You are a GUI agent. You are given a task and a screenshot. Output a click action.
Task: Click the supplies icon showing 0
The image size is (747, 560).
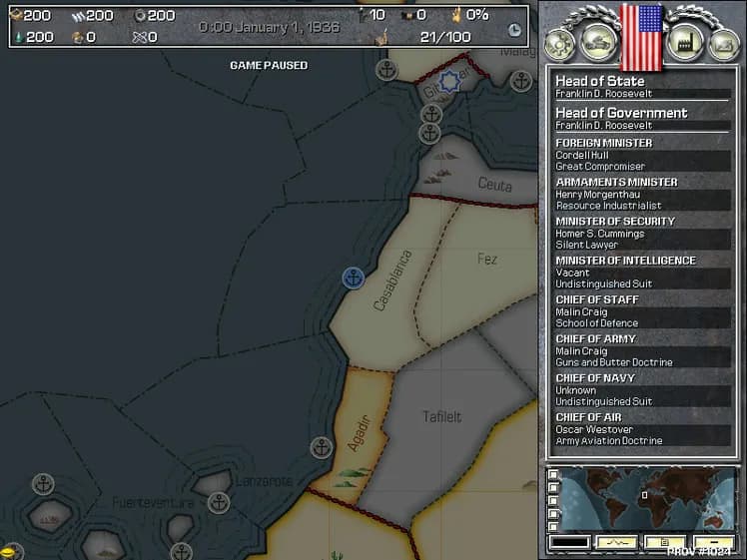[78, 37]
